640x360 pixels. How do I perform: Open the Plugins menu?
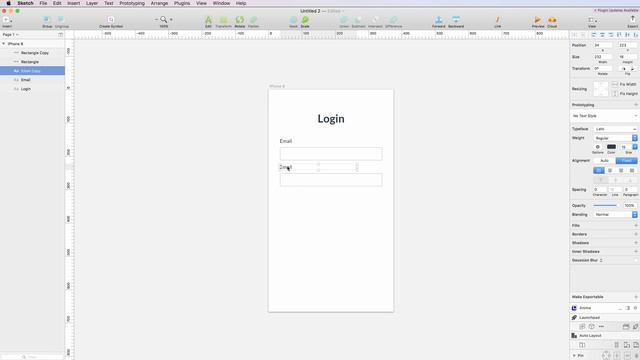click(182, 3)
